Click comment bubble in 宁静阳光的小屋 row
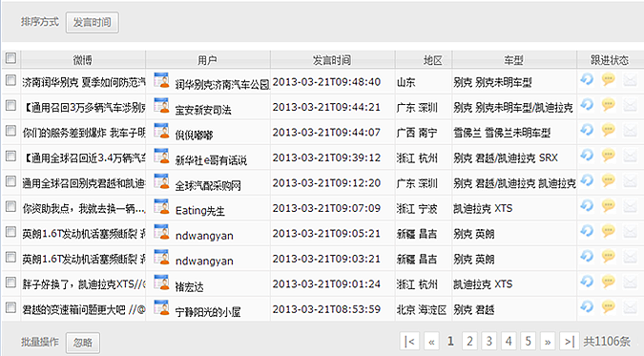 pyautogui.click(x=609, y=306)
